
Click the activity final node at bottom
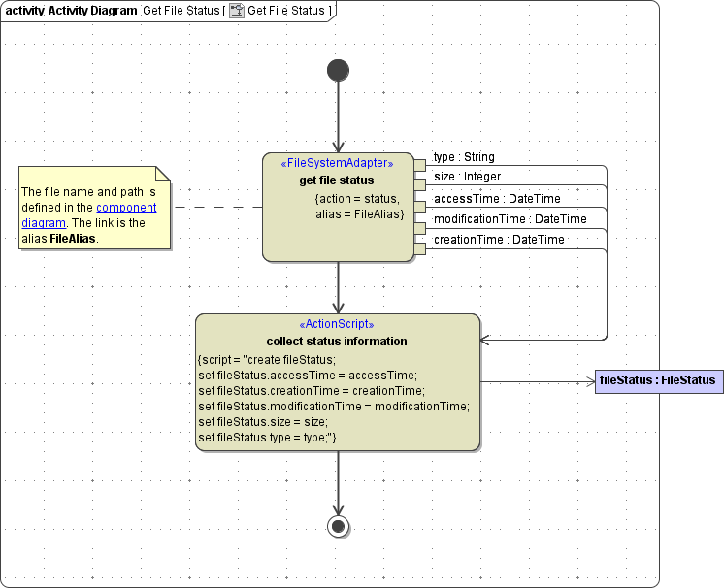click(338, 526)
